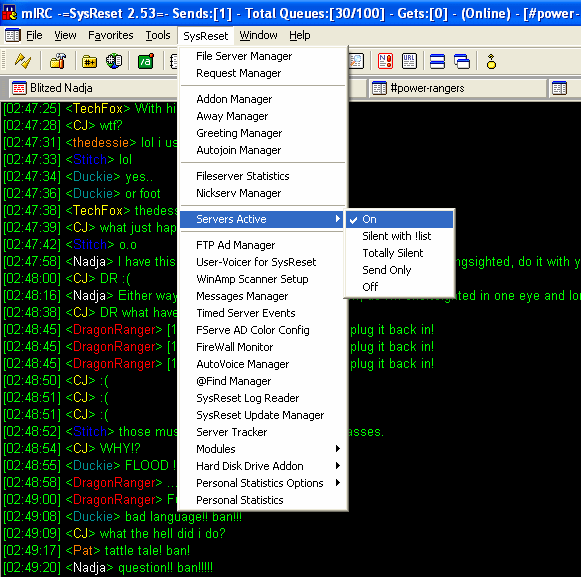Click thedessie nickname in chat log
581x577 pixels.
click(100, 143)
